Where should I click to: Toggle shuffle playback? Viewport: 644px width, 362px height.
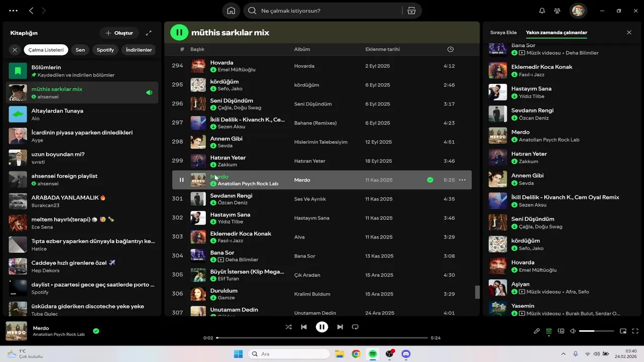(288, 327)
